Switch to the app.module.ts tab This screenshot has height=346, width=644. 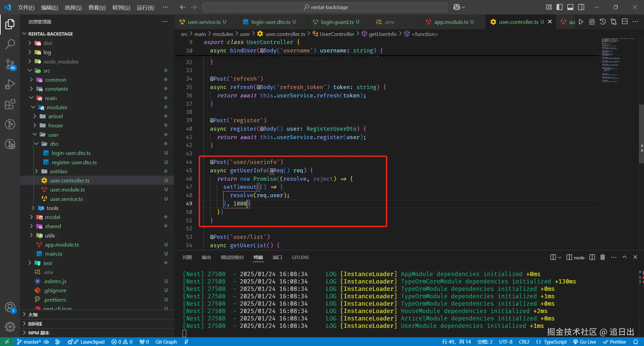(451, 22)
